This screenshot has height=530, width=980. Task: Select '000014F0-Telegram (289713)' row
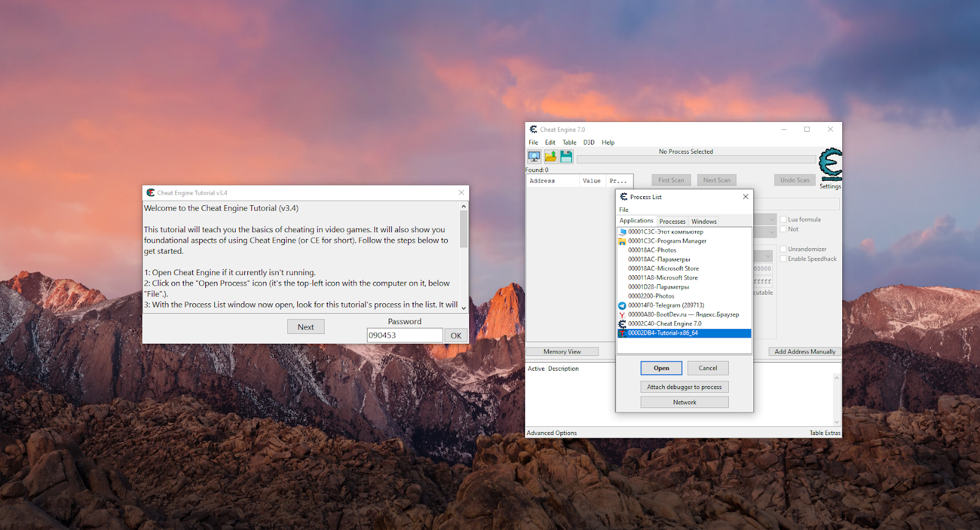point(684,305)
